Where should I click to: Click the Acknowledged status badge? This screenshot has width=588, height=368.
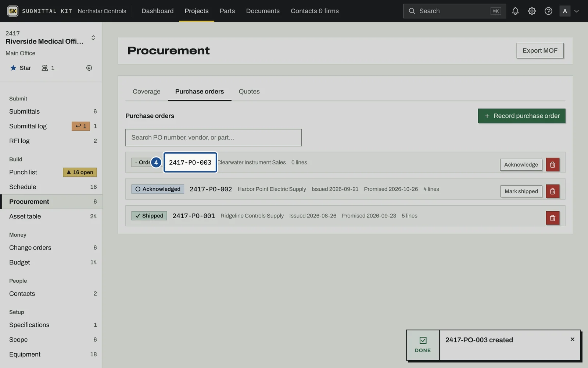[x=158, y=189]
